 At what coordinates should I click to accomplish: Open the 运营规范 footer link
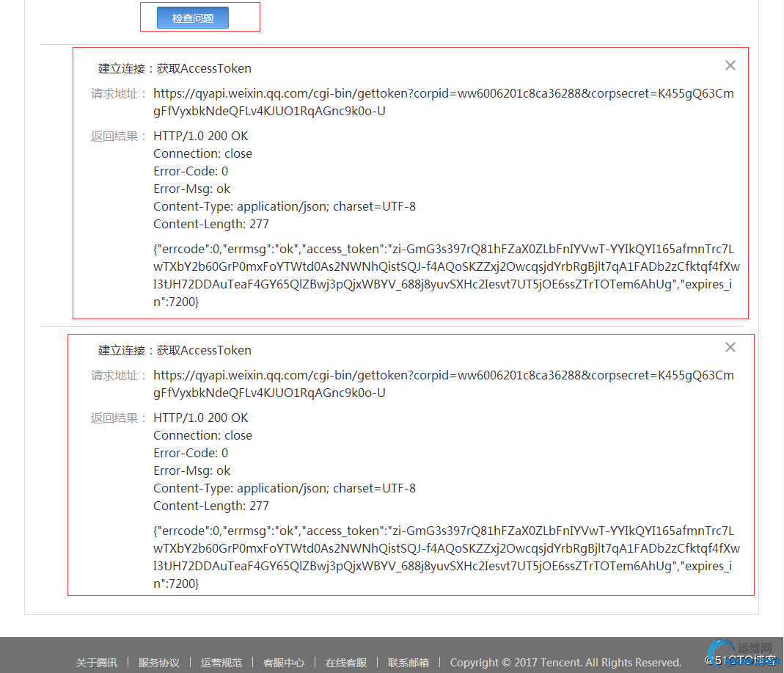(x=221, y=663)
